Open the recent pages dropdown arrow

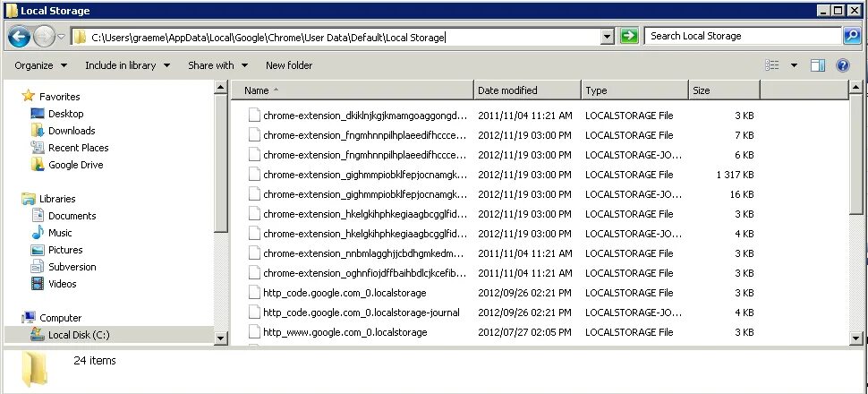[61, 37]
